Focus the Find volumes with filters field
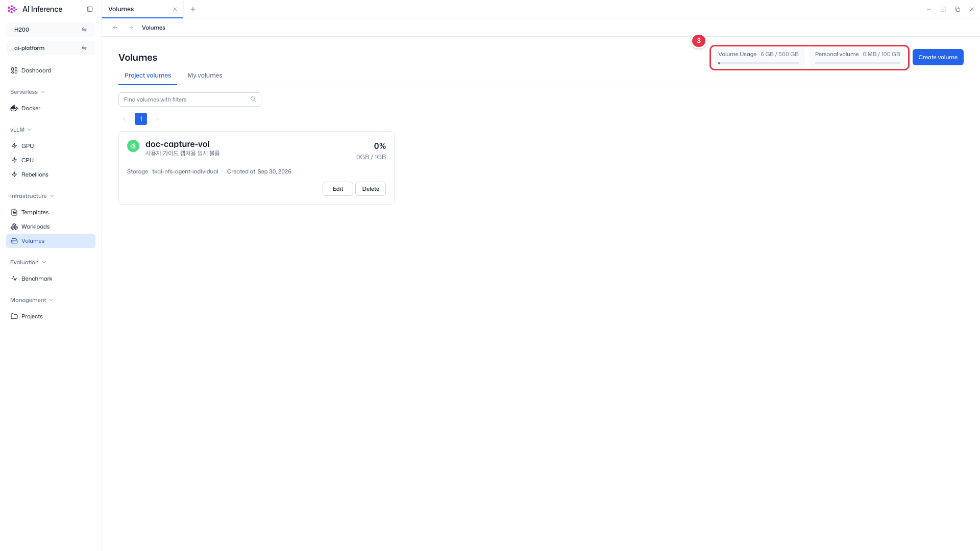980x551 pixels. click(x=190, y=99)
